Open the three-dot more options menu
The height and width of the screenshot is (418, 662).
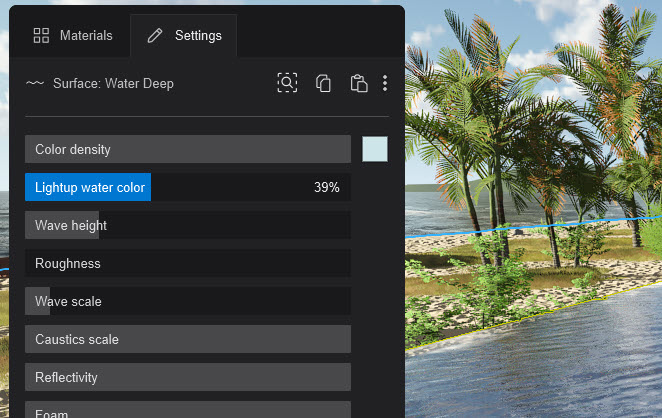(385, 84)
